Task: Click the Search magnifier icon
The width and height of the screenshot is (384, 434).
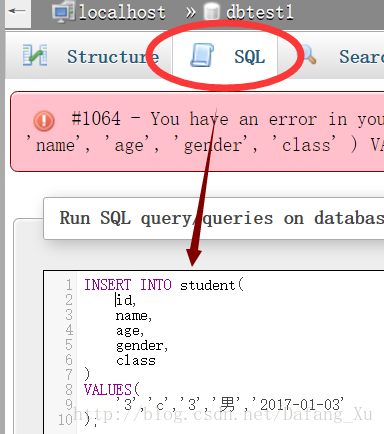Action: 308,55
